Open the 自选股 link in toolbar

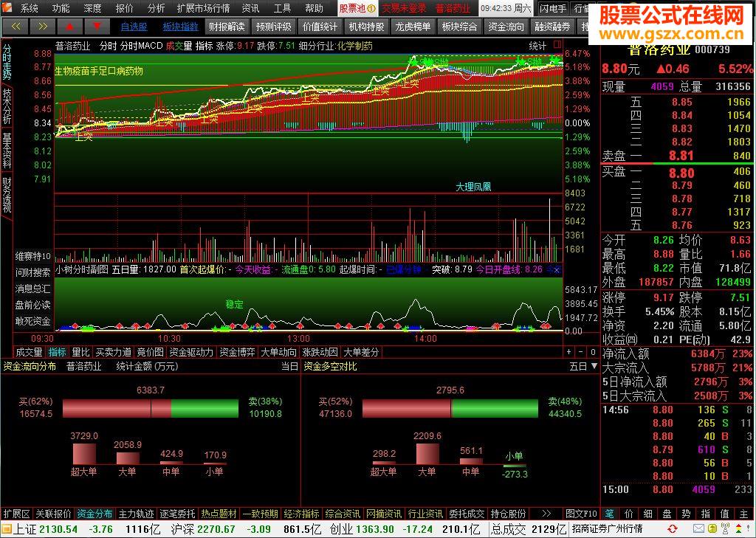pos(134,27)
